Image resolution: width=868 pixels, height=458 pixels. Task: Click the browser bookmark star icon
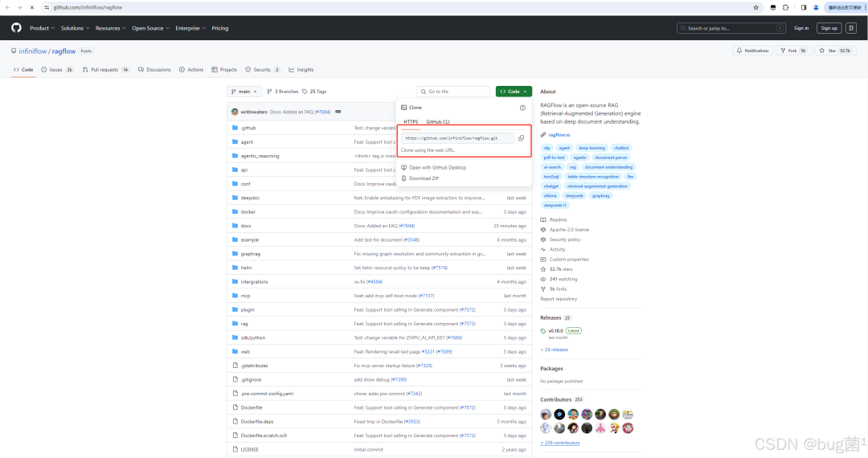(x=755, y=7)
